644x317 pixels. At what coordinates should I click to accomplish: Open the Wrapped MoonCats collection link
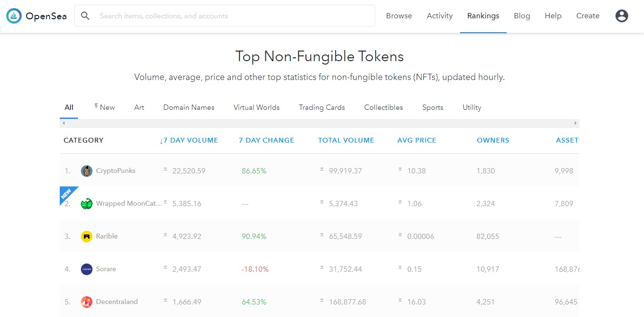click(129, 203)
